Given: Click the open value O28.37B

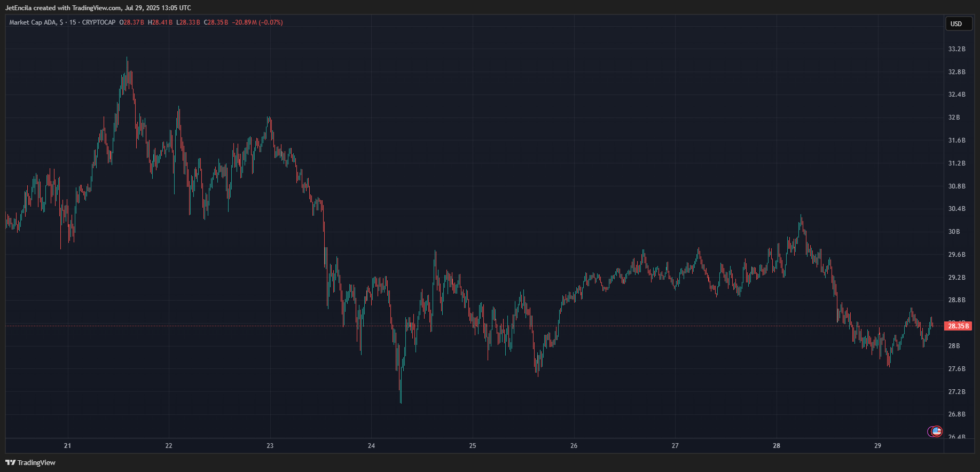Looking at the screenshot, I should pos(131,22).
